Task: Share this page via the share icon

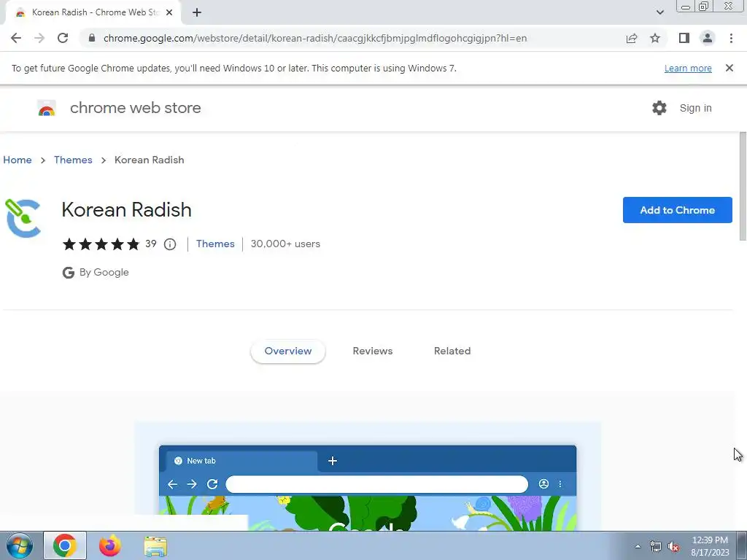Action: tap(632, 38)
